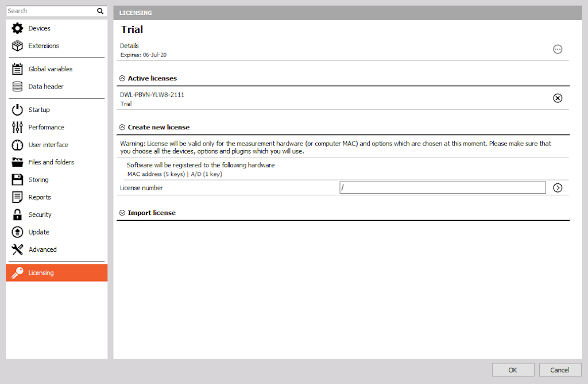This screenshot has width=588, height=384.
Task: Collapse the Active licenses section
Action: pos(122,78)
